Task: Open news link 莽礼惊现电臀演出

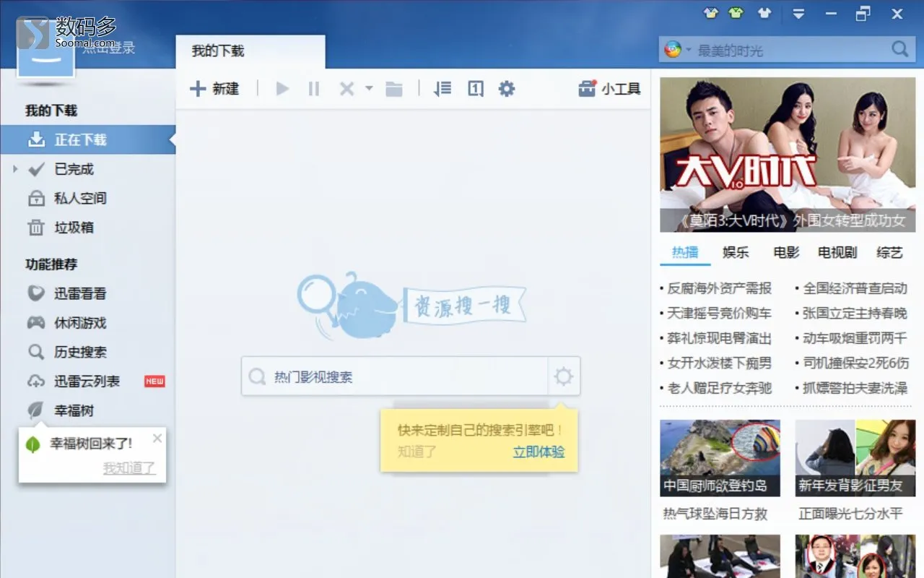Action: click(x=719, y=338)
